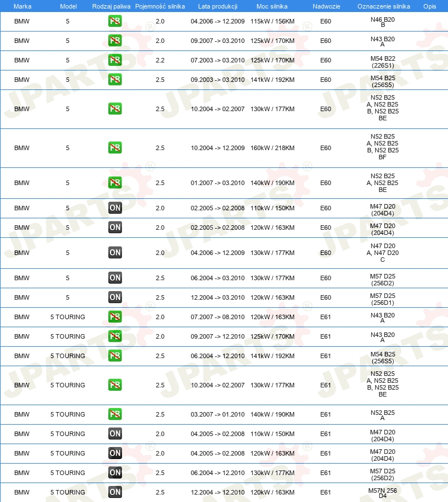Image resolution: width=448 pixels, height=502 pixels.
Task: Select '5 TOURING' in the 07.2007 -> 08.2010 row
Action: (x=68, y=317)
